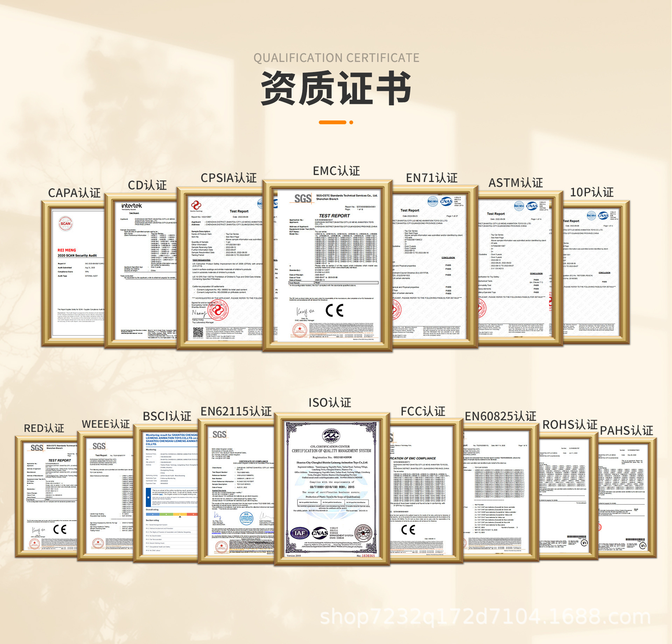Click the ASTM认证 label
Image resolution: width=672 pixels, height=644 pixels.
(515, 183)
